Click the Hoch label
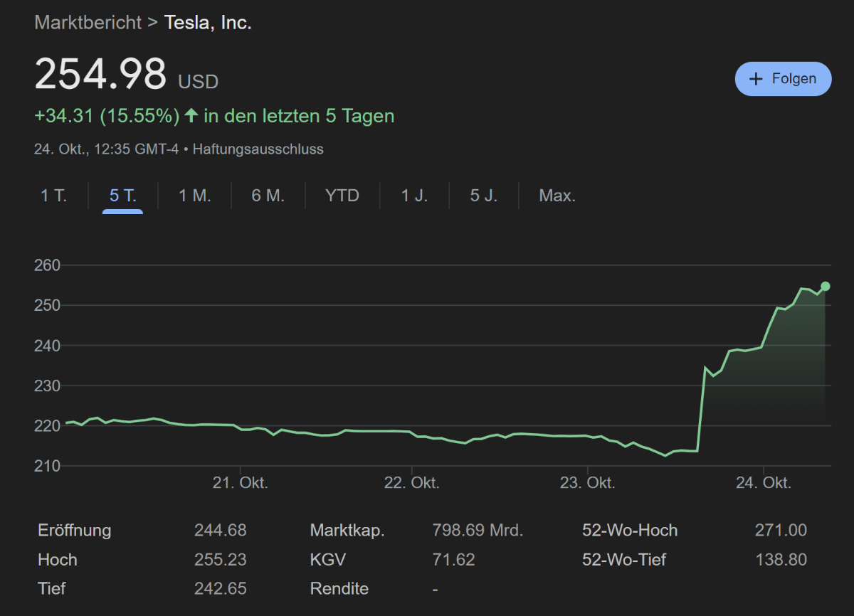Screen dimensions: 854x616 pos(58,560)
